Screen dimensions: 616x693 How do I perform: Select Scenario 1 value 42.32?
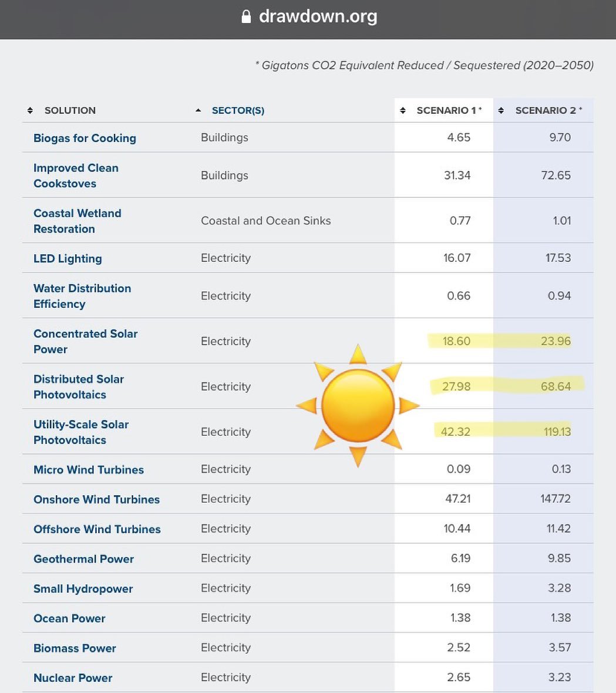pyautogui.click(x=456, y=432)
